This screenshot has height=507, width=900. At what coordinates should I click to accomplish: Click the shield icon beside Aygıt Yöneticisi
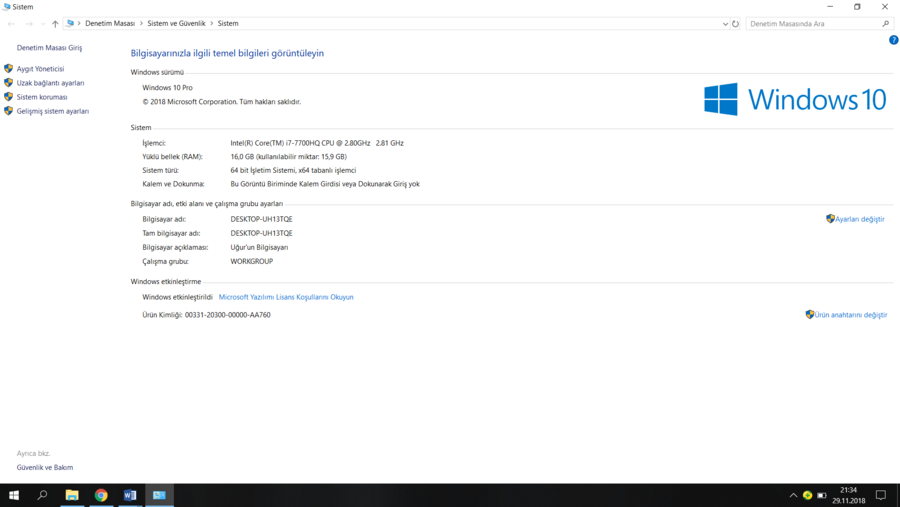tap(8, 68)
